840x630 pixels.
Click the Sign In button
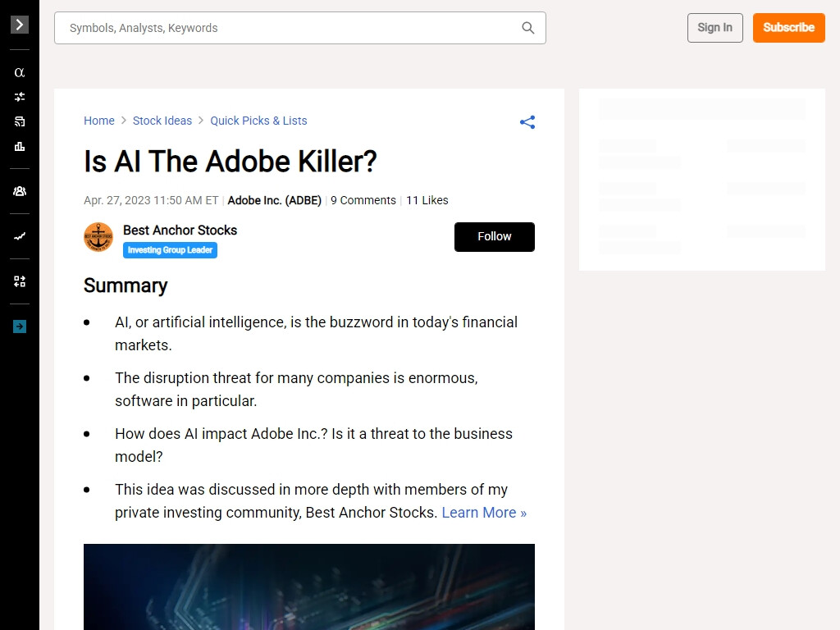click(714, 28)
